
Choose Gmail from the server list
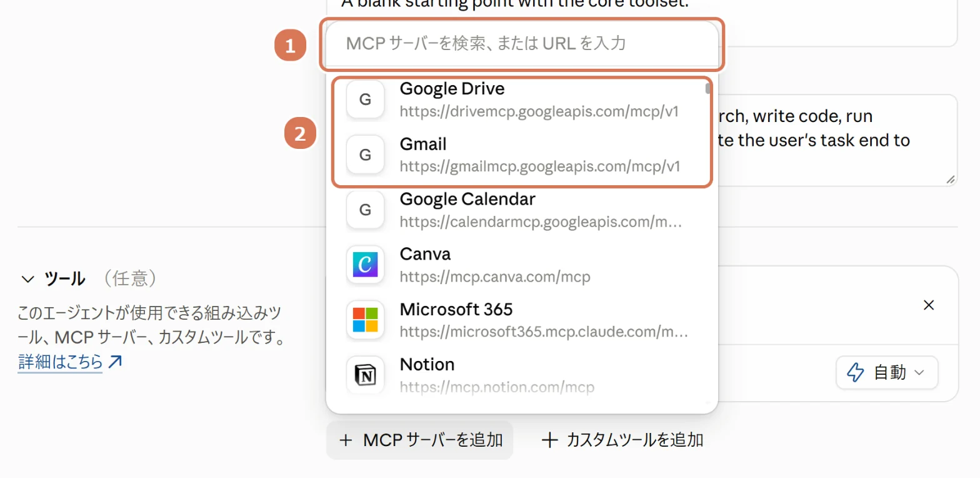point(522,155)
